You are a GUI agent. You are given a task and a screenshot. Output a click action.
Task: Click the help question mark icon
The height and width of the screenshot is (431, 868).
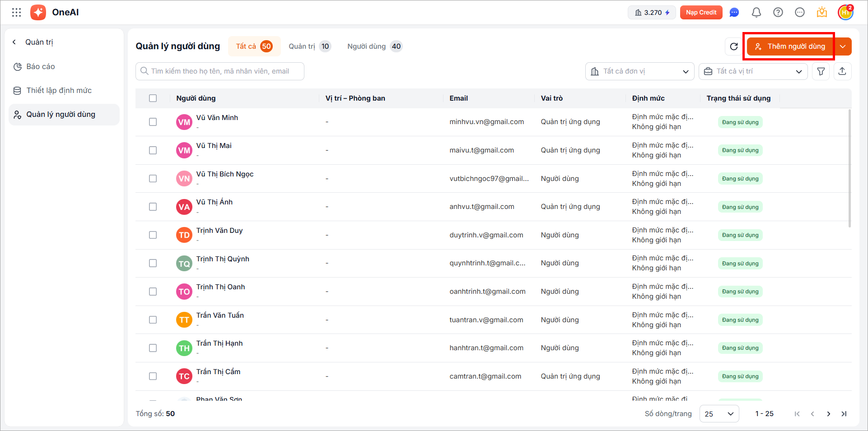(x=778, y=13)
